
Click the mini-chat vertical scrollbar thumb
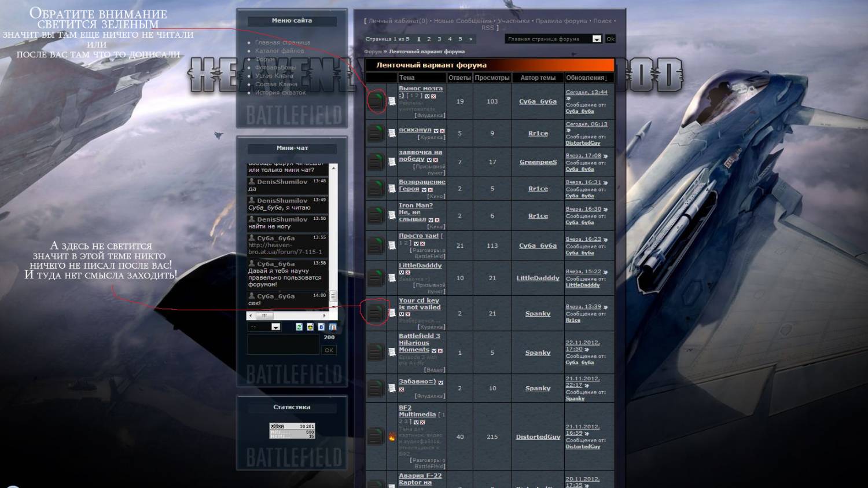333,296
